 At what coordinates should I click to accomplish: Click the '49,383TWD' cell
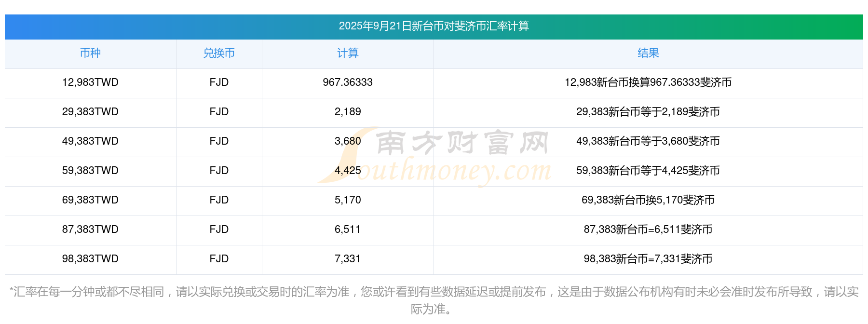click(x=90, y=141)
